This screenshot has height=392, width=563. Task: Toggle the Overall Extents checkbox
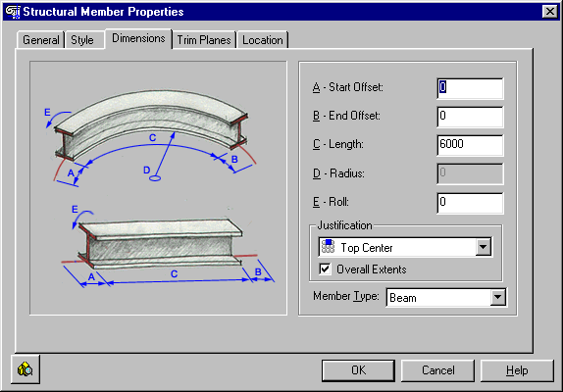tap(325, 269)
